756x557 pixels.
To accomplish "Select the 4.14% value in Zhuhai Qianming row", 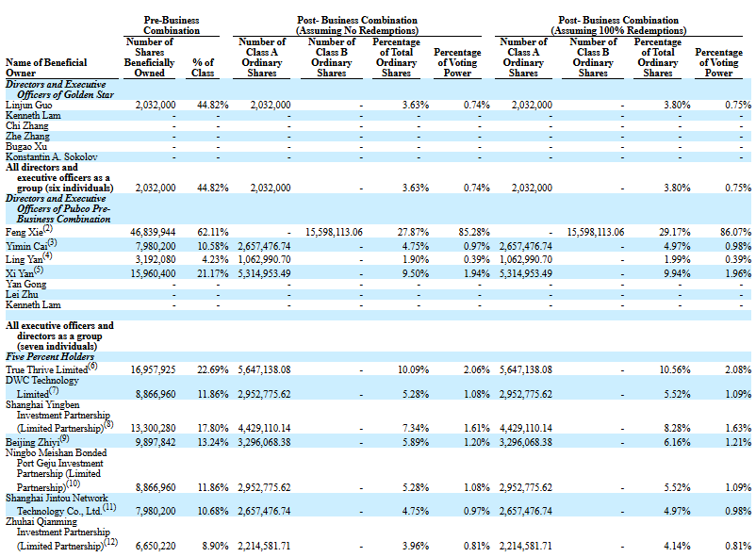I will pos(677,547).
